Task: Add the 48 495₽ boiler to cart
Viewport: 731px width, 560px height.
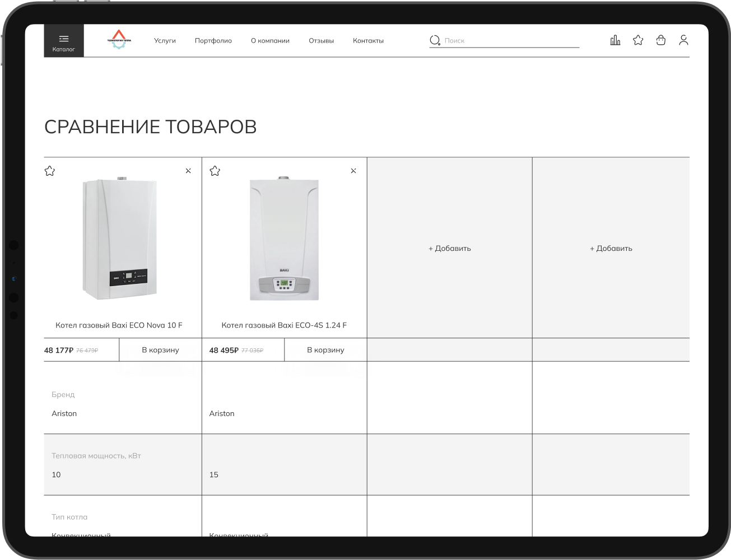Action: pos(325,350)
